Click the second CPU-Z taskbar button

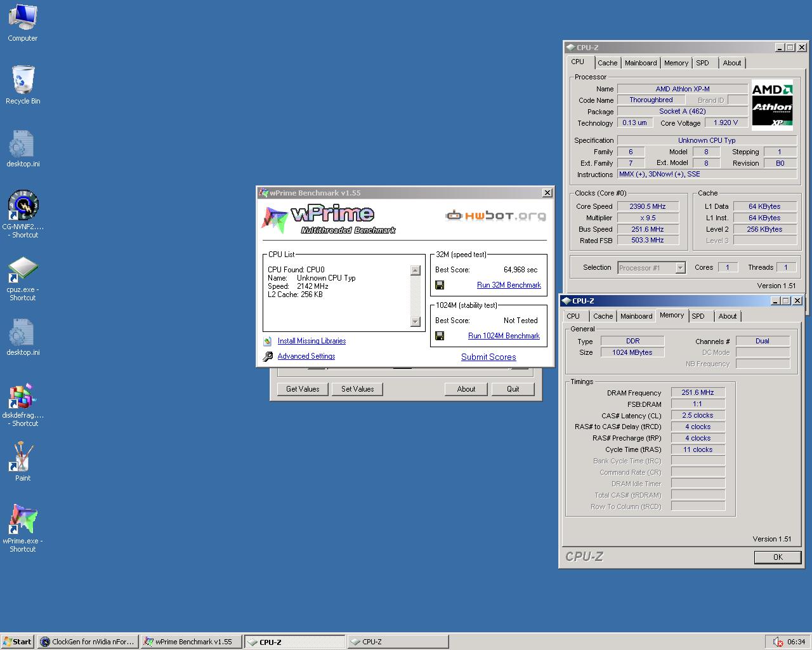pyautogui.click(x=398, y=642)
